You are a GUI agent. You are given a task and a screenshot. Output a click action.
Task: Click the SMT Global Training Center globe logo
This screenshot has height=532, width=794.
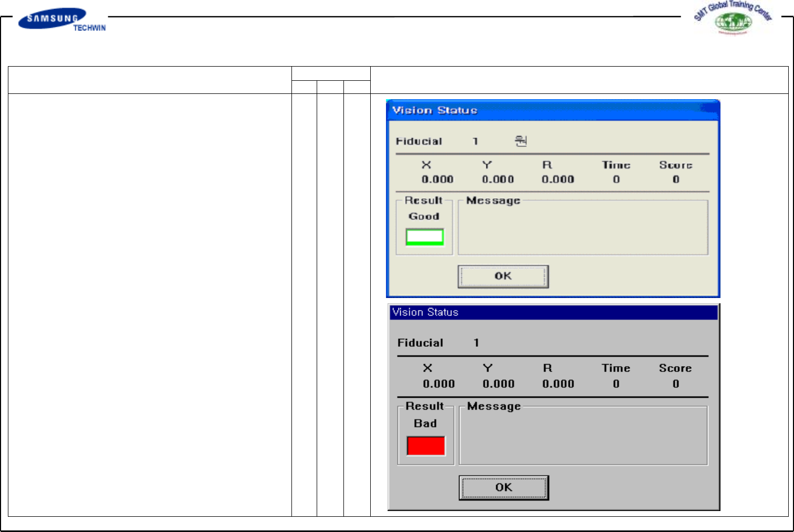[x=733, y=17]
